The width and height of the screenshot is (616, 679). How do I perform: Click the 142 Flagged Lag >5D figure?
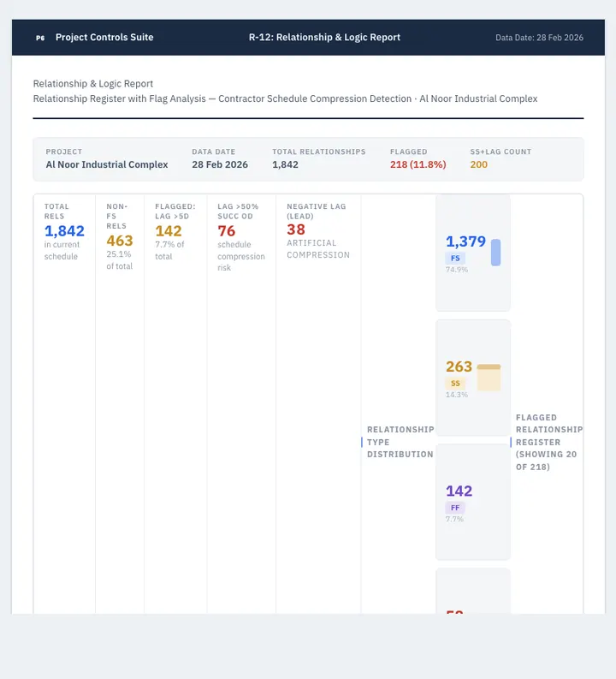click(169, 231)
